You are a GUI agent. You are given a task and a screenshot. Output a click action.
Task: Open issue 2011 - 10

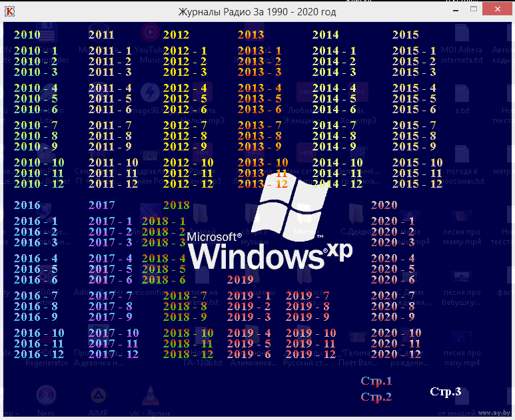(113, 162)
